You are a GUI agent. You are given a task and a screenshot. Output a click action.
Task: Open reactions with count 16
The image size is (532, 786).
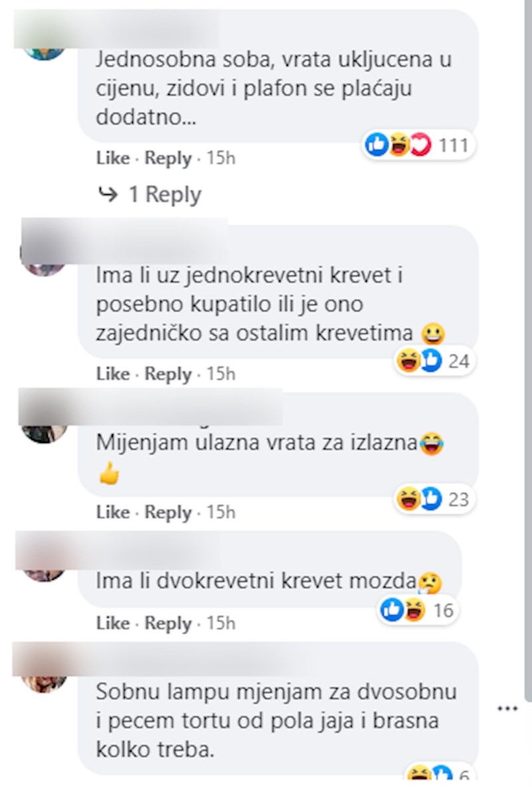point(417,610)
